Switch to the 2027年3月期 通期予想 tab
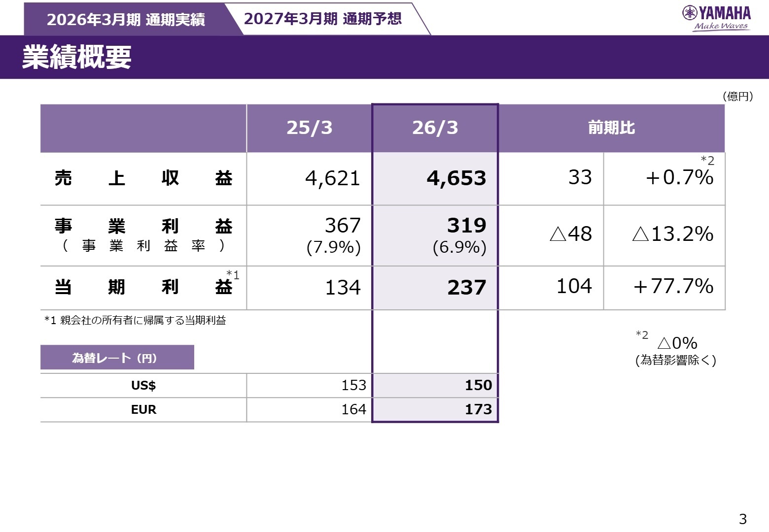Screen dimensions: 769x532 323,19
